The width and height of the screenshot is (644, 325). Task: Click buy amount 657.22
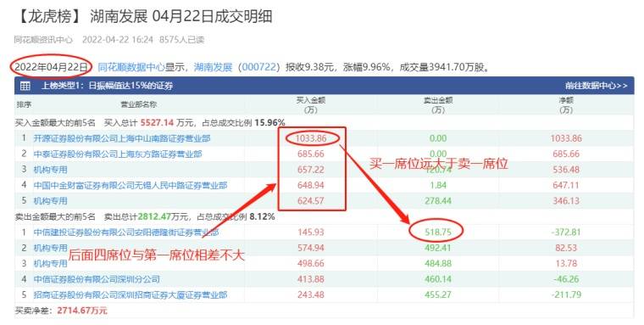click(311, 170)
